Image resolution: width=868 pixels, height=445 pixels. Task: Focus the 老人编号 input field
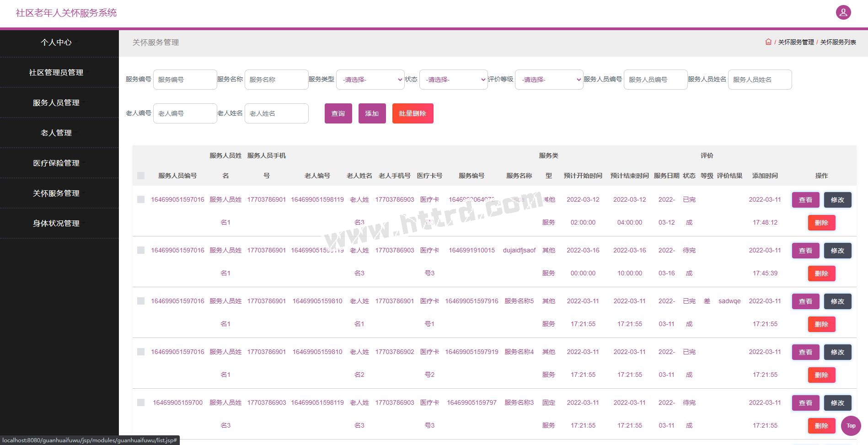click(185, 113)
